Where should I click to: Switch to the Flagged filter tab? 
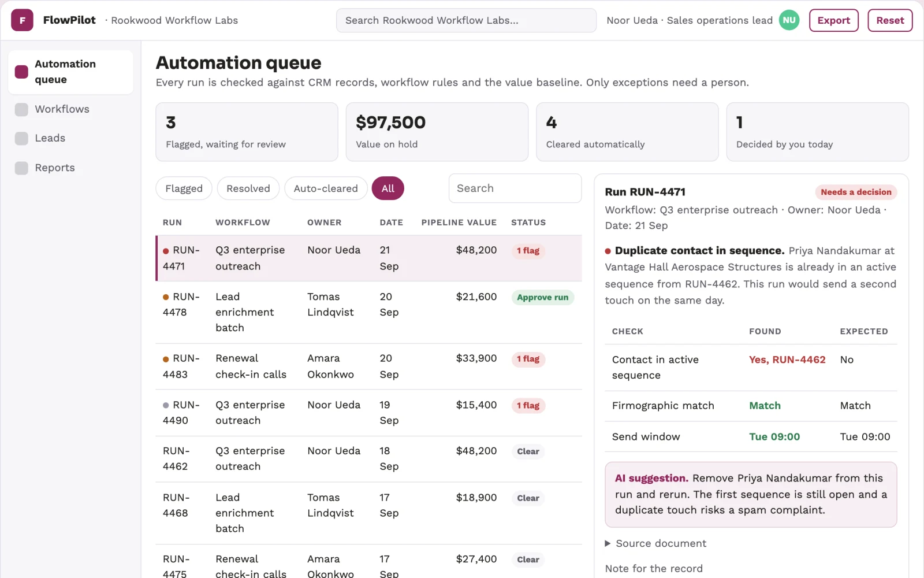[x=184, y=188]
